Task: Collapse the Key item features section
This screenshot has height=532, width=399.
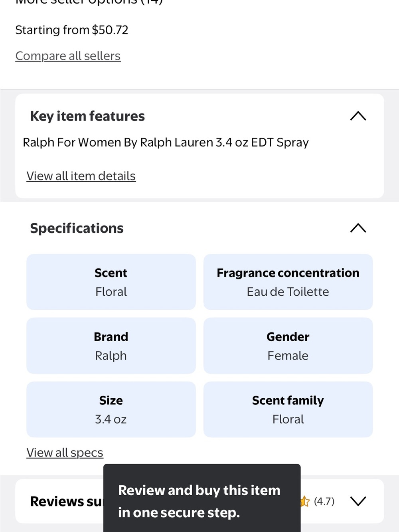Action: tap(358, 116)
